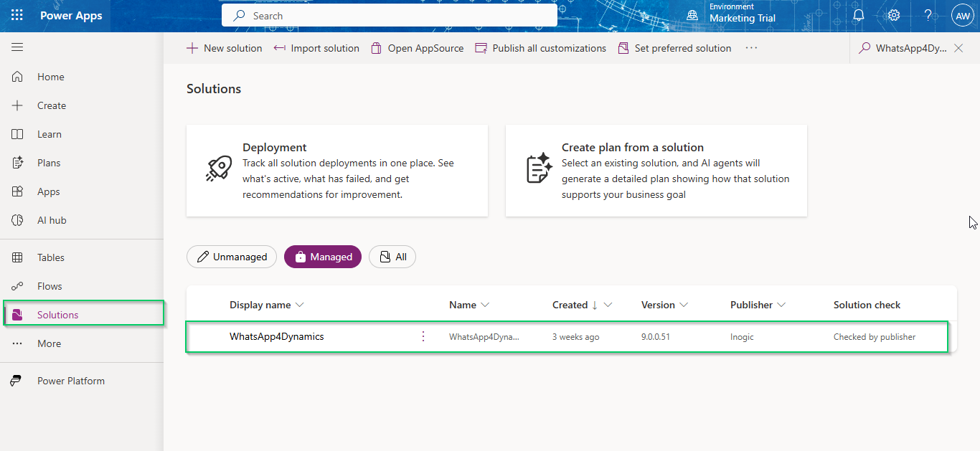This screenshot has width=980, height=451.
Task: Select the All filter pill
Action: 392,257
